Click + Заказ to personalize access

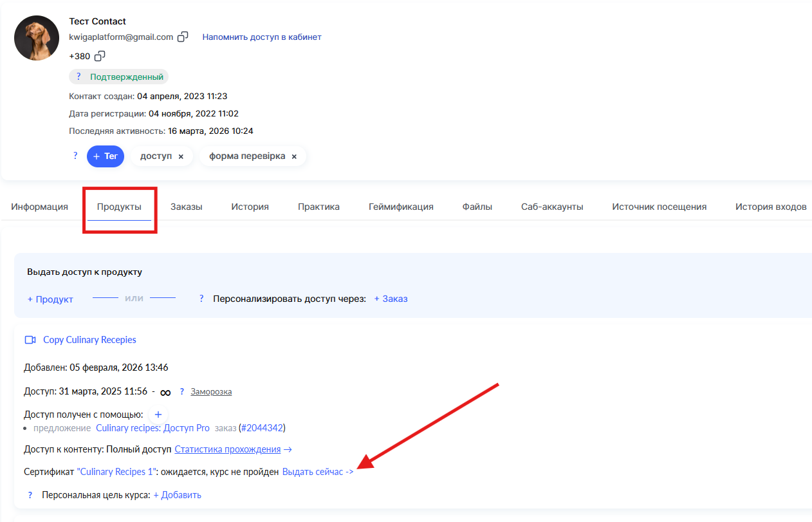click(391, 299)
